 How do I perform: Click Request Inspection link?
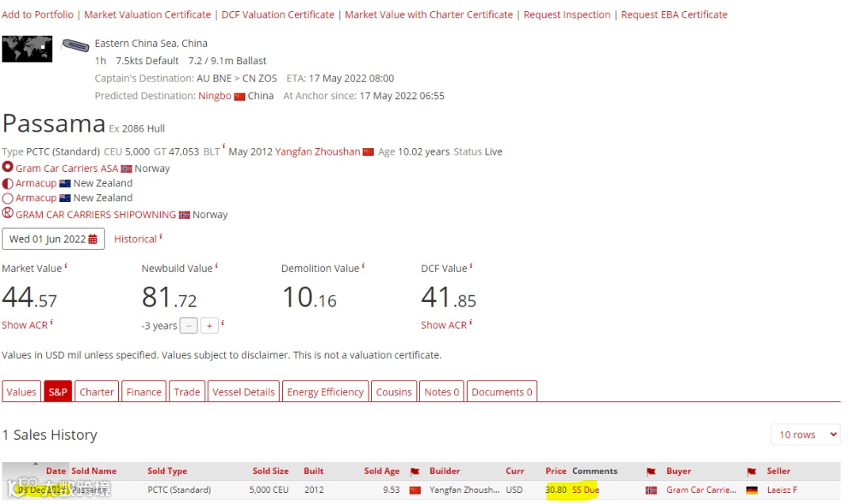(x=567, y=15)
